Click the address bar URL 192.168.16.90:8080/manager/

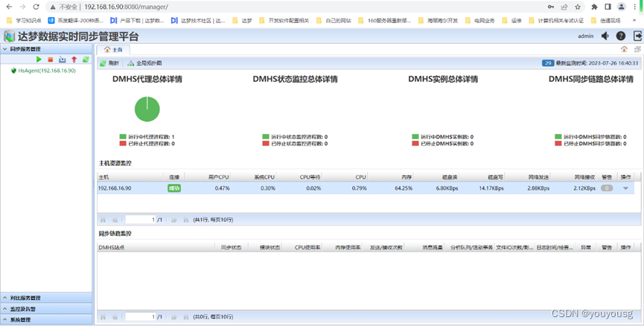126,7
